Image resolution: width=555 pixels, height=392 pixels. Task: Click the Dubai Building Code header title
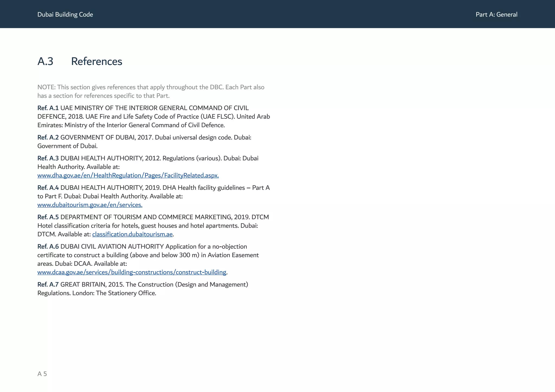pos(65,15)
